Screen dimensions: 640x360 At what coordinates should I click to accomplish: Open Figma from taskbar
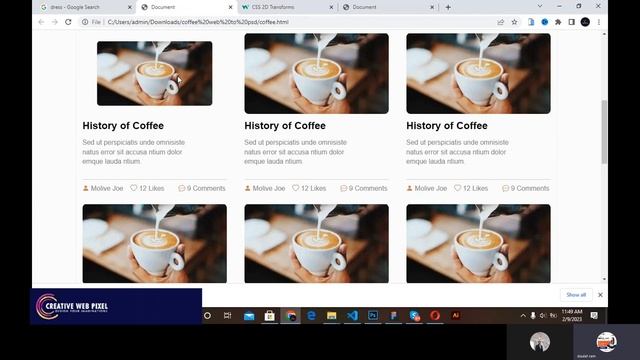click(393, 316)
